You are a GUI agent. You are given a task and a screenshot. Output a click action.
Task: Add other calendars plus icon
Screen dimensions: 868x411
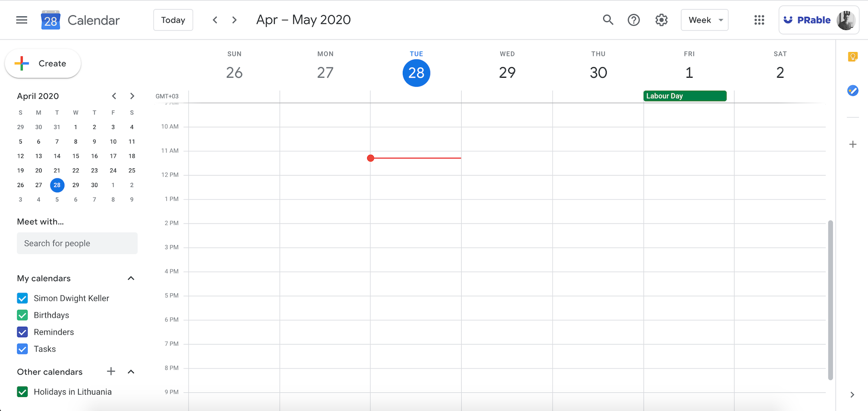tap(111, 371)
